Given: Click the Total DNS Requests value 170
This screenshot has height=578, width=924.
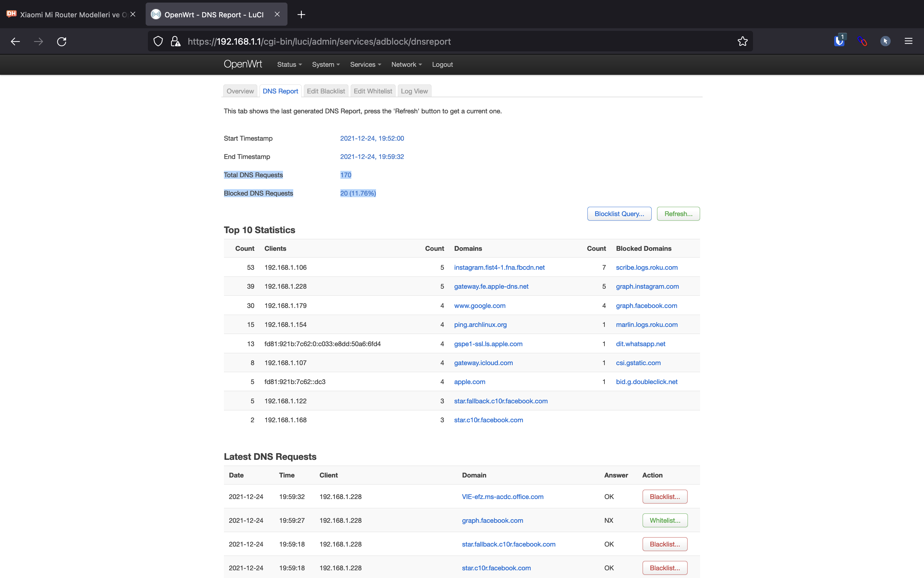Looking at the screenshot, I should pos(346,175).
